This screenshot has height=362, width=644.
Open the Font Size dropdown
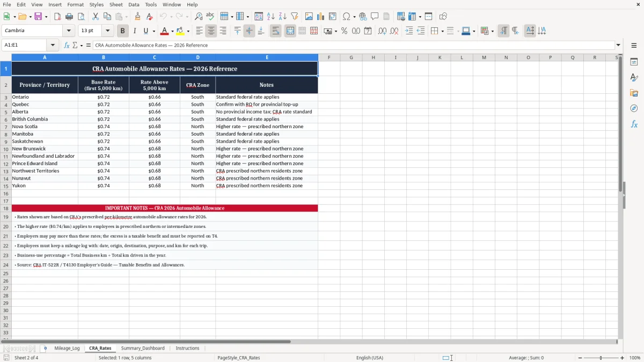107,31
